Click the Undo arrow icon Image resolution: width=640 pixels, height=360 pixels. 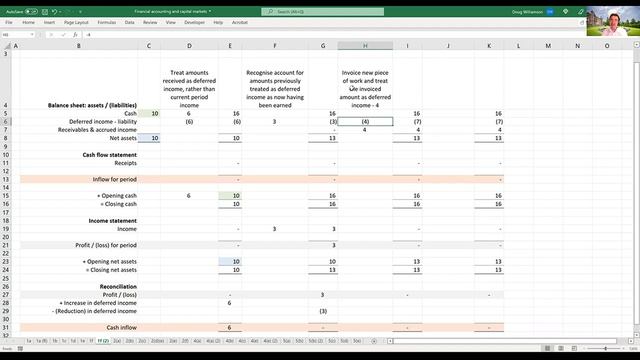[54, 12]
